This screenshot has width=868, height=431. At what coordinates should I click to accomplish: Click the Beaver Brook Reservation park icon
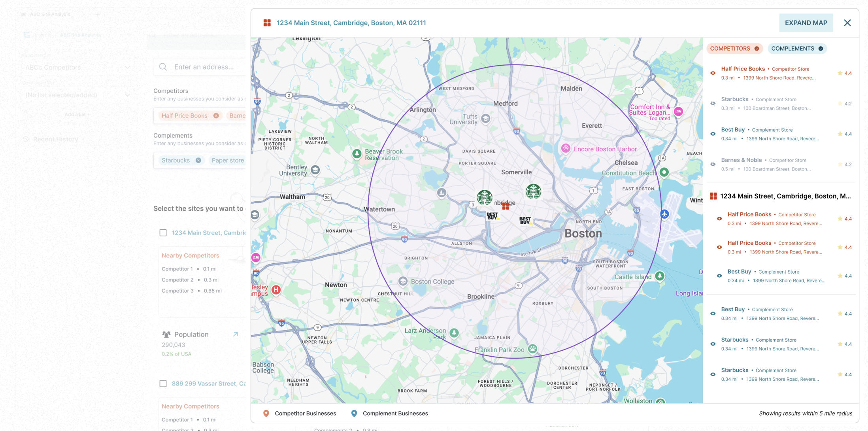357,154
